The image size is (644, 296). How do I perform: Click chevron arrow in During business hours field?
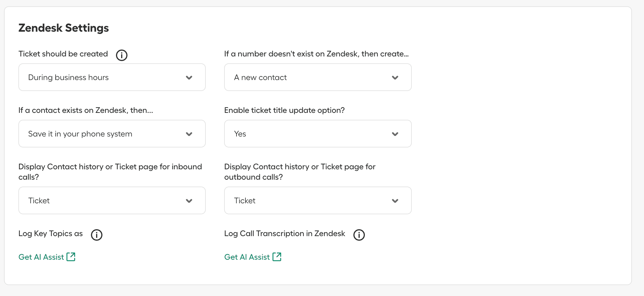coord(189,77)
